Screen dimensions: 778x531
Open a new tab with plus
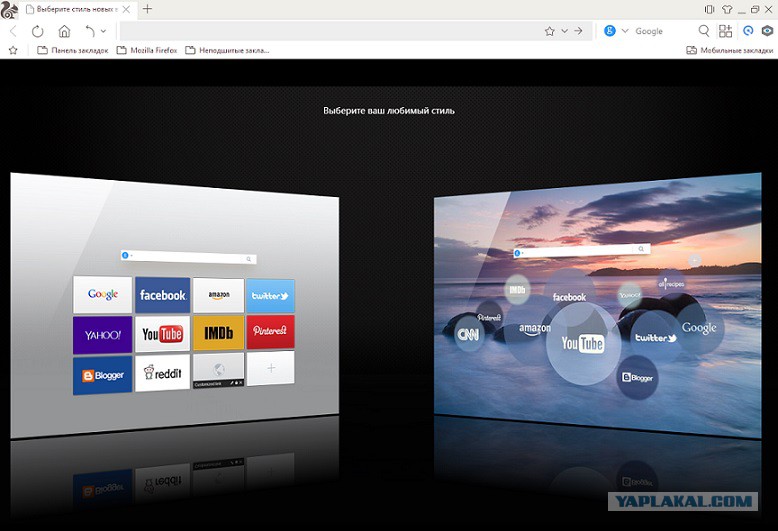[x=147, y=9]
